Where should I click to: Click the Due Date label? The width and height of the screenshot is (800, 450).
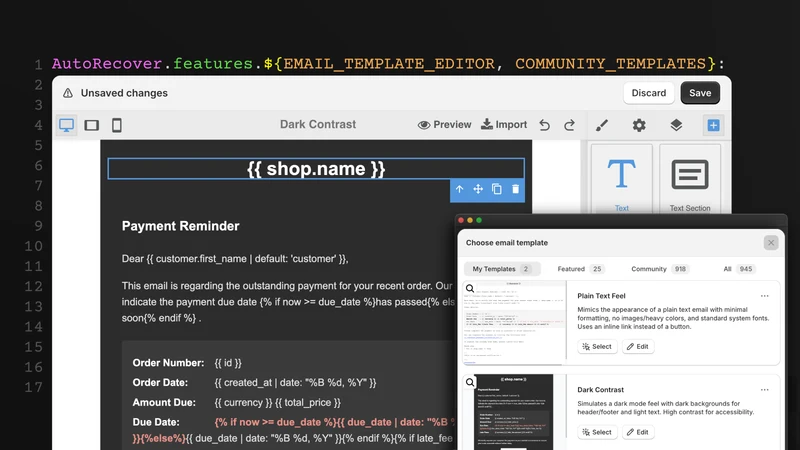[156, 422]
